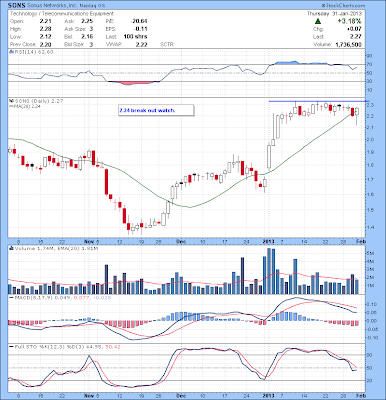Click the SONS (Daily) candlestick legend icon
Screen dimensions: 386x400
[10, 101]
